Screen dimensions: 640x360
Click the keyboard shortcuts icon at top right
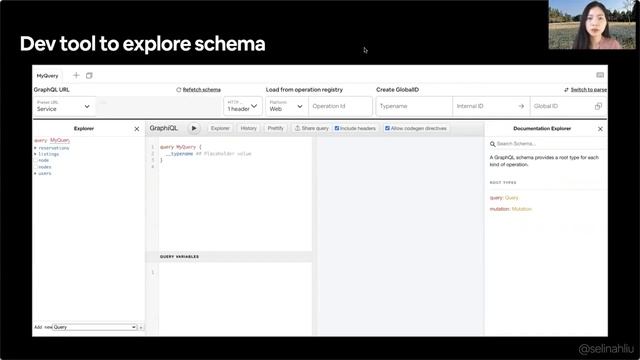coord(600,75)
